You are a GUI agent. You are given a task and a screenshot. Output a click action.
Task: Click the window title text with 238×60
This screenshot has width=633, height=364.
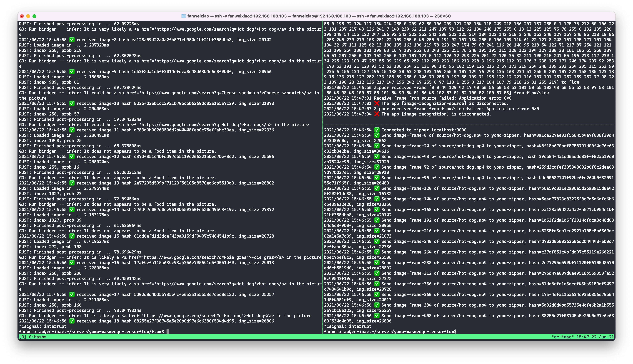pyautogui.click(x=319, y=16)
